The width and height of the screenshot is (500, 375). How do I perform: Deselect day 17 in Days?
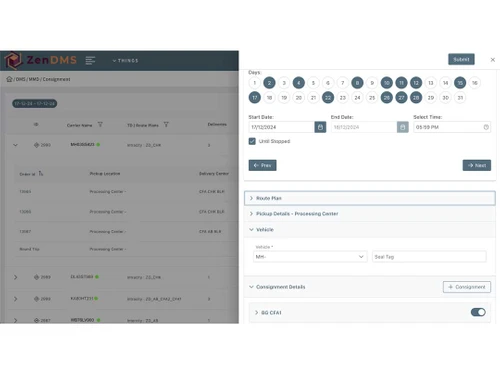click(255, 98)
